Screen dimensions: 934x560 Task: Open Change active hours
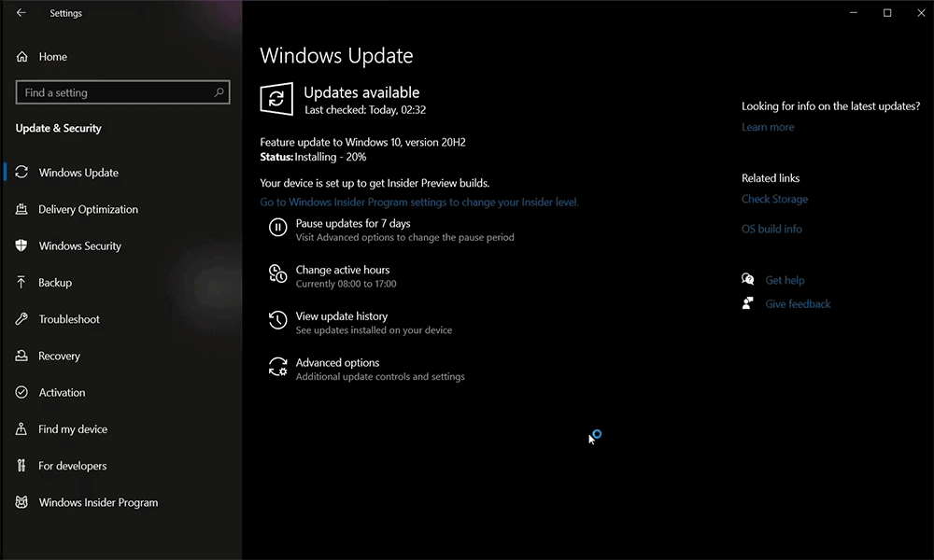343,270
